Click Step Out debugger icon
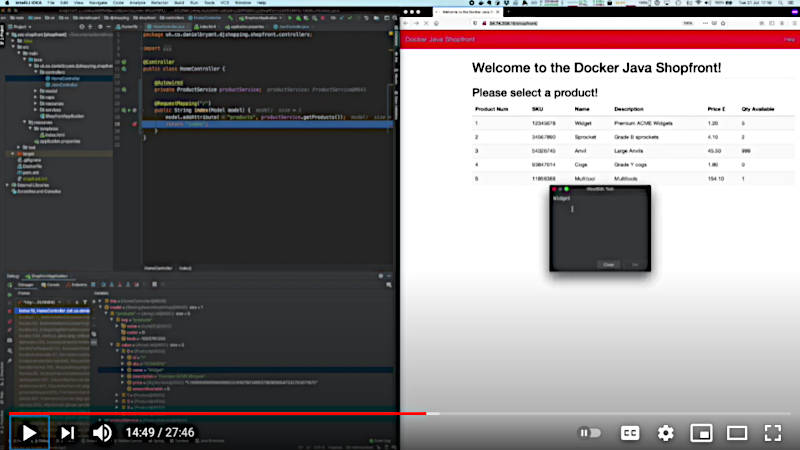 128,285
